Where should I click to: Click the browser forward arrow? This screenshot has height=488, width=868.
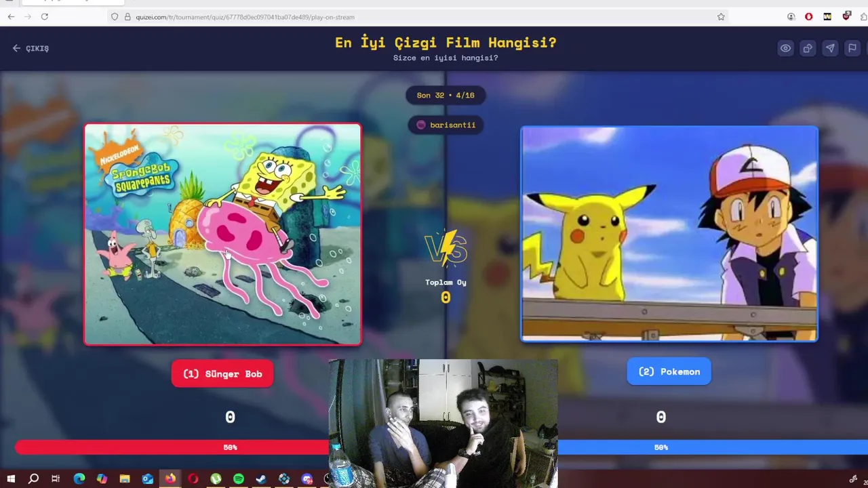28,16
